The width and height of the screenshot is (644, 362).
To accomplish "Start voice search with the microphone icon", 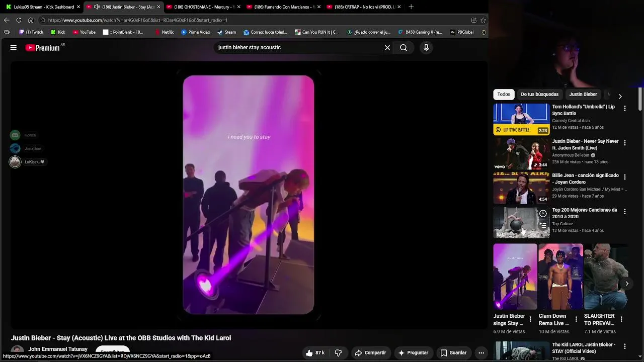I will click(426, 48).
